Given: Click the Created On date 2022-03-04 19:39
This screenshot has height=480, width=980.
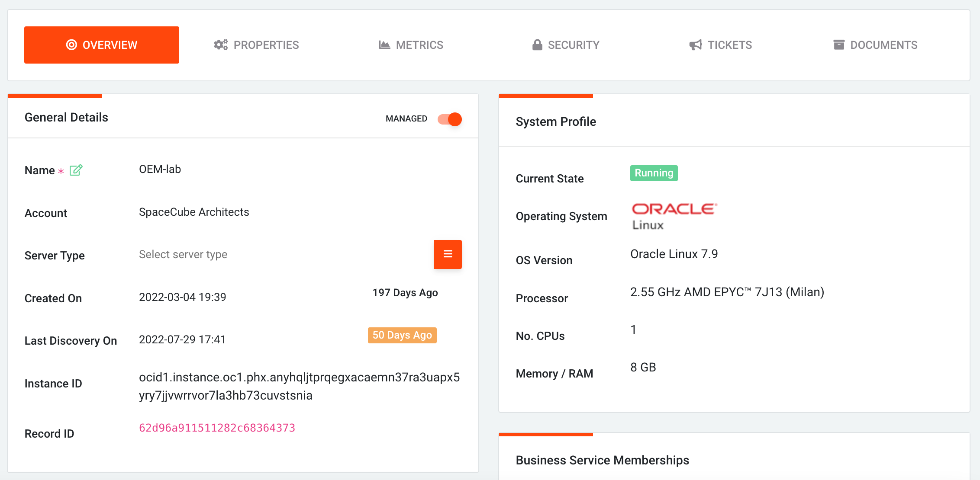Looking at the screenshot, I should click(182, 297).
